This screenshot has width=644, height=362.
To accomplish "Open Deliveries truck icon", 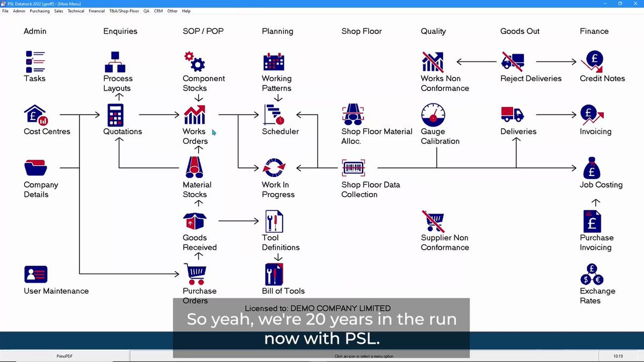I will (x=513, y=114).
